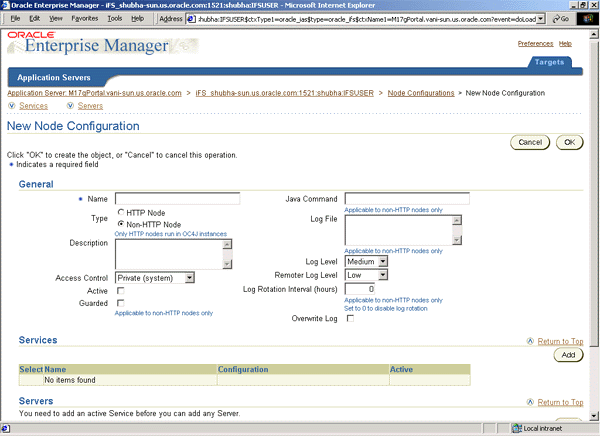600x436 pixels.
Task: Click the Local intranet zone icon
Action: pyautogui.click(x=517, y=428)
